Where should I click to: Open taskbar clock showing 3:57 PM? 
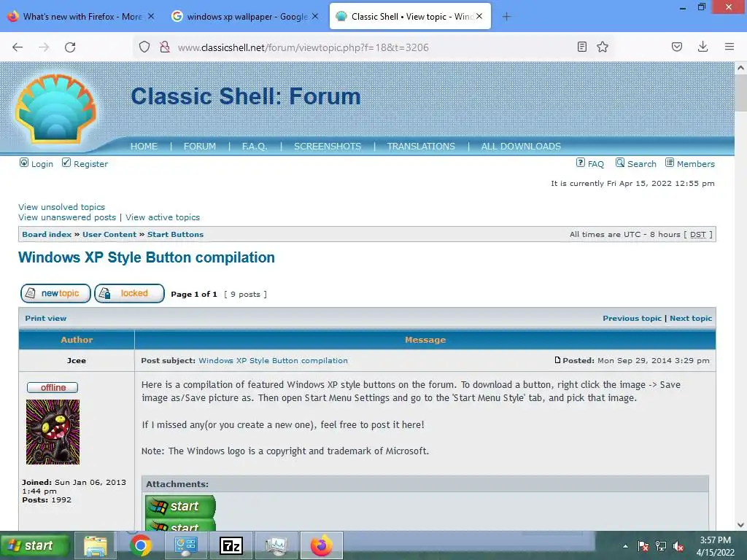[x=715, y=546]
